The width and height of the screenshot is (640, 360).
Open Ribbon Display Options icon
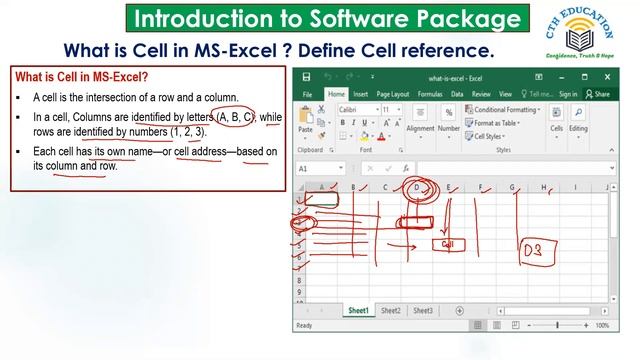539,77
